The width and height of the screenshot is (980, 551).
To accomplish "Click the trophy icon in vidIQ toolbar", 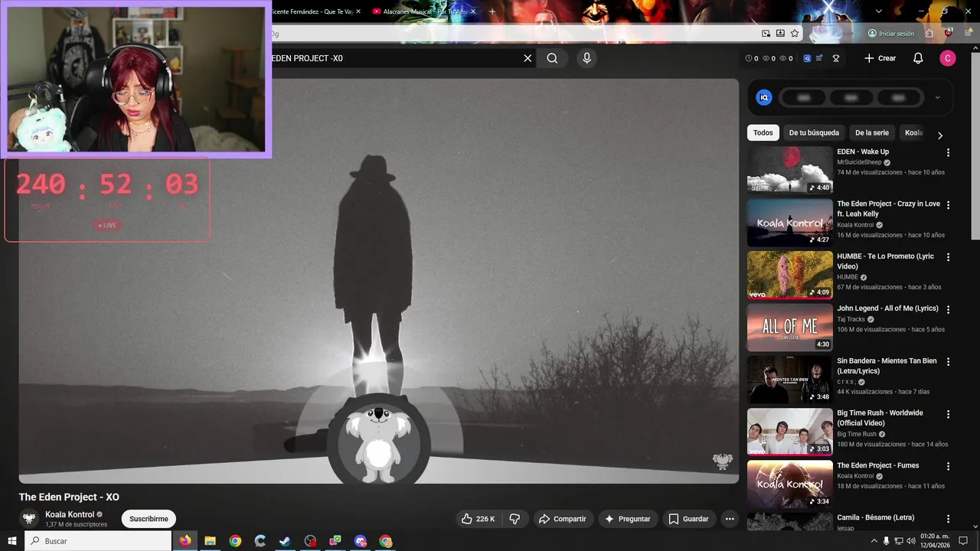I will tap(836, 58).
